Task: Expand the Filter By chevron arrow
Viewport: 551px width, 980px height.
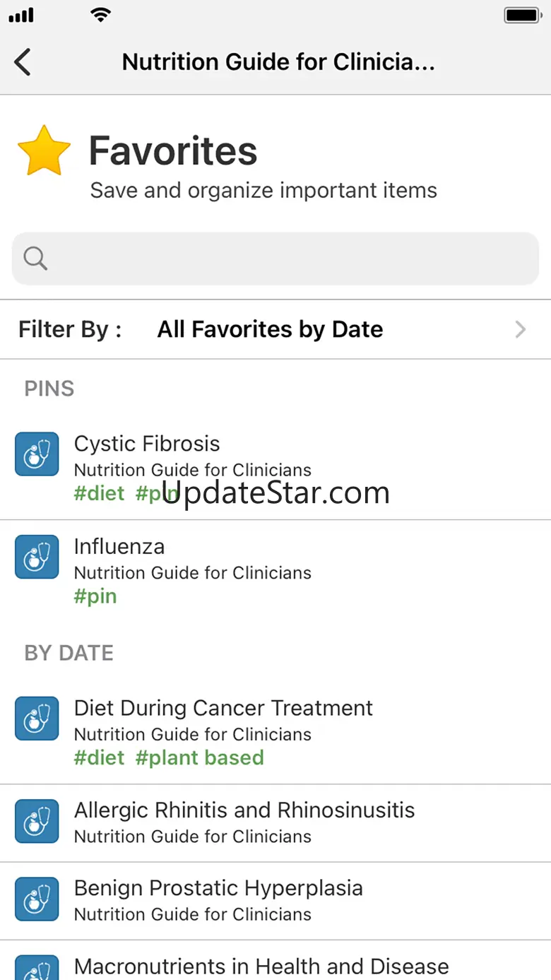Action: pyautogui.click(x=521, y=329)
